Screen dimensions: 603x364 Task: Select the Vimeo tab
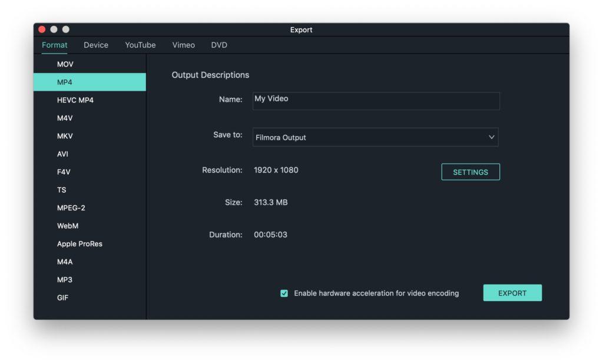[x=183, y=45]
